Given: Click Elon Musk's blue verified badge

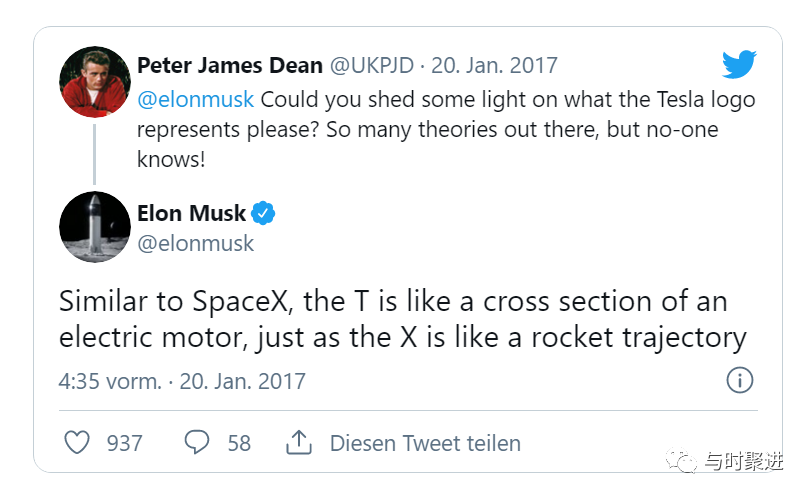Looking at the screenshot, I should tap(263, 213).
